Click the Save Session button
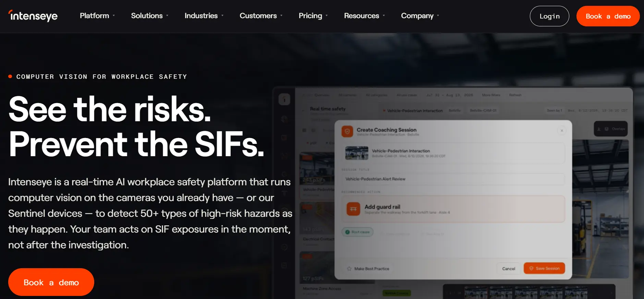Viewport: 644px width, 299px height. coord(544,269)
